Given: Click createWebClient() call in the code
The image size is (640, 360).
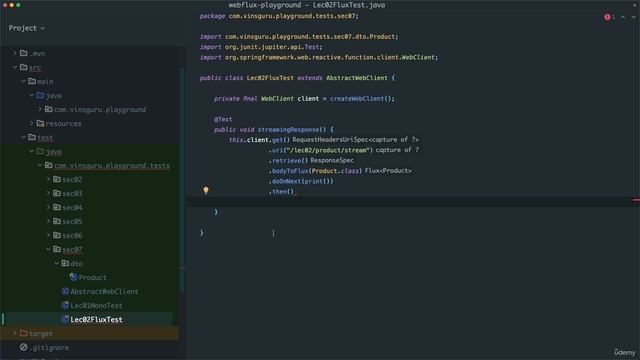Looking at the screenshot, I should [x=361, y=98].
